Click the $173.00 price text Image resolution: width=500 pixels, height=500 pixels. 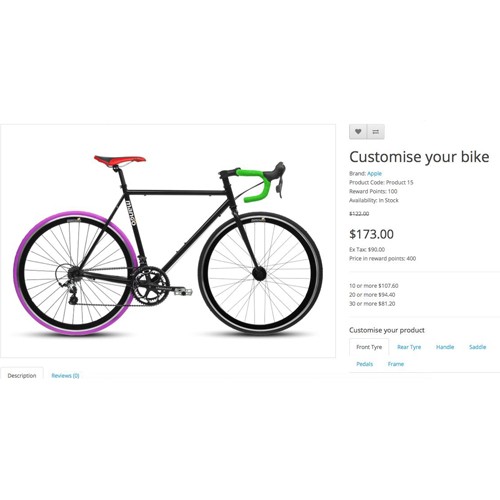coord(371,234)
